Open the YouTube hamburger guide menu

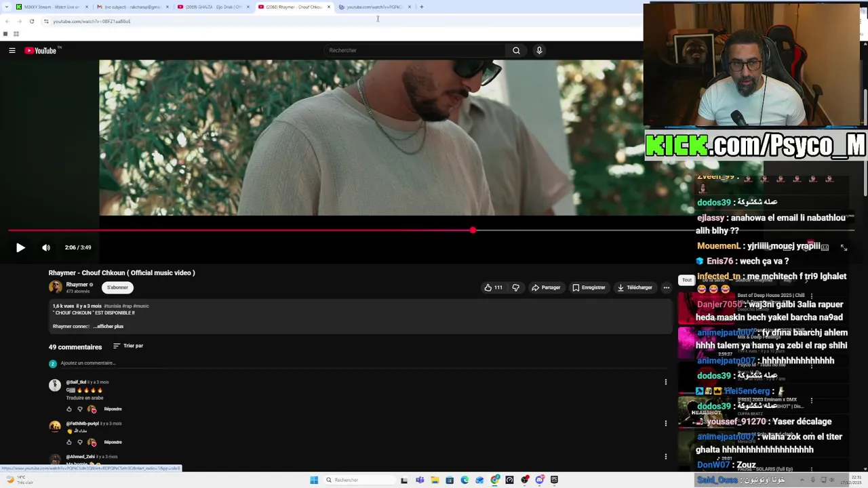tap(12, 50)
